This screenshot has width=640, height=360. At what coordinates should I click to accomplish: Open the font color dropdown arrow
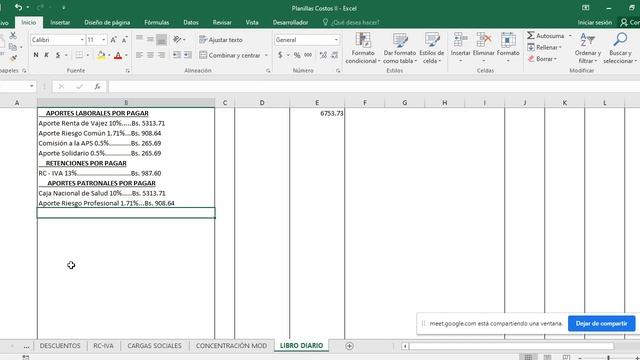point(126,55)
